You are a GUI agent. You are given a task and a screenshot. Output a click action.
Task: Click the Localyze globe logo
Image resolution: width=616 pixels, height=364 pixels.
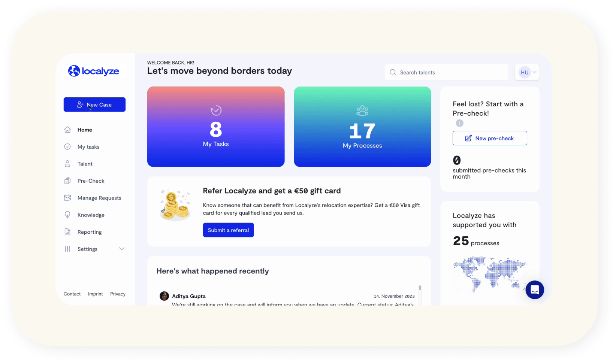(x=74, y=71)
